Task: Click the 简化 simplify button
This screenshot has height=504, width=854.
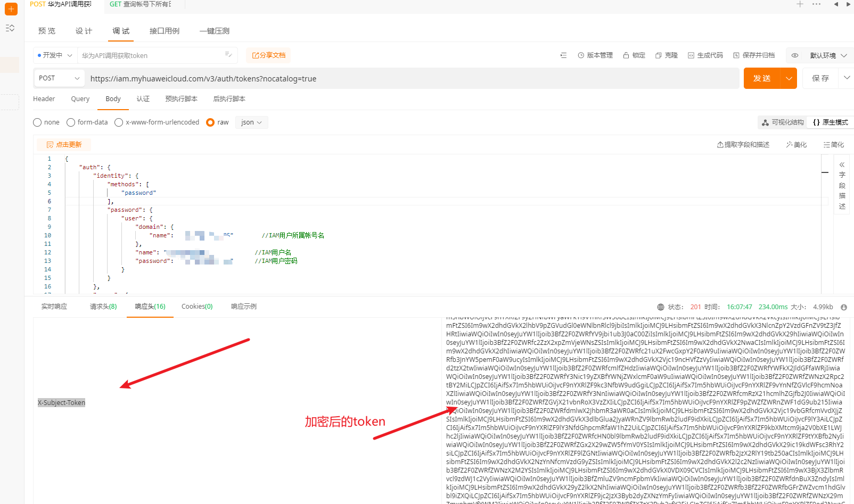Action: [834, 145]
